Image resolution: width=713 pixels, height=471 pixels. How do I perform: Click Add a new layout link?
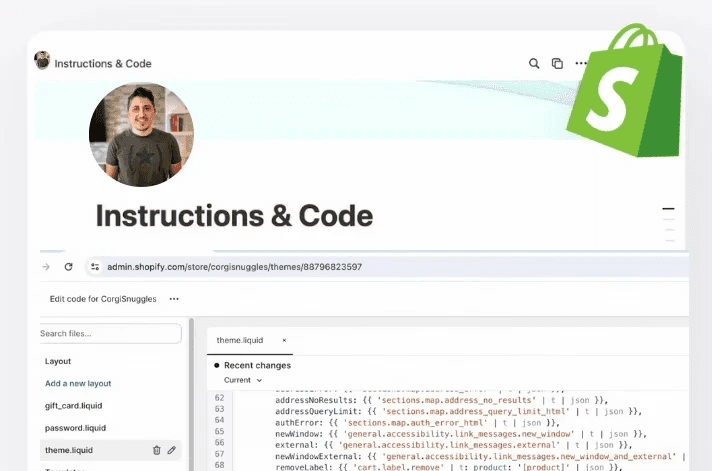click(78, 383)
